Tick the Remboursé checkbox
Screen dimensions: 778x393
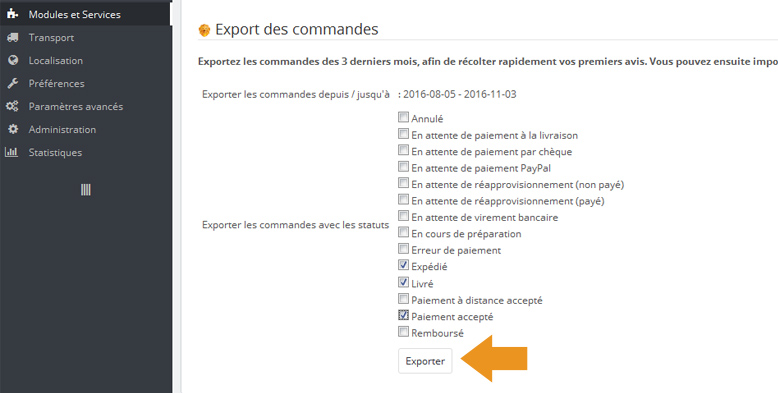(x=403, y=331)
